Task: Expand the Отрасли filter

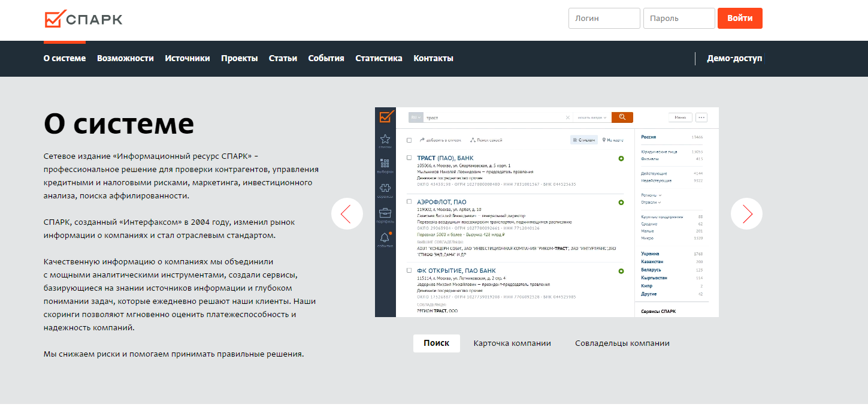Action: pyautogui.click(x=651, y=202)
